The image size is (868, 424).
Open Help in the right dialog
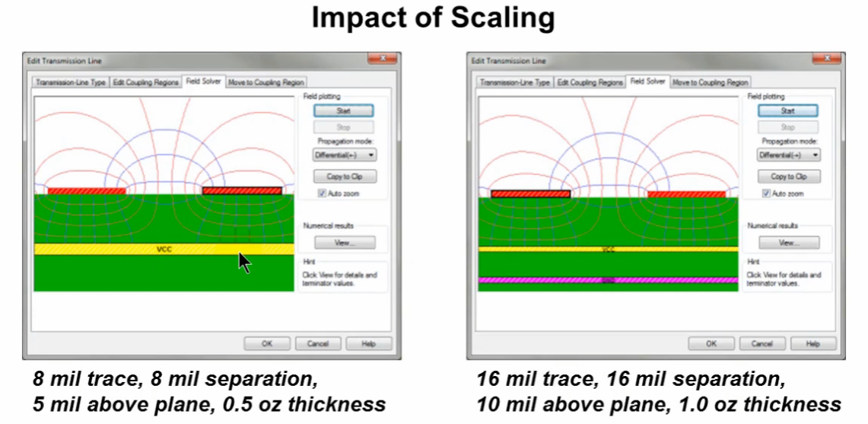812,344
